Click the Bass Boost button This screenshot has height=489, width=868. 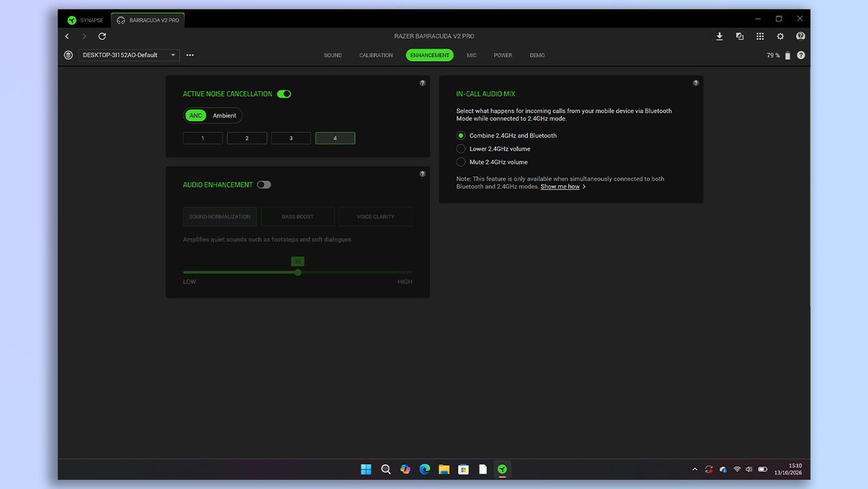(298, 216)
